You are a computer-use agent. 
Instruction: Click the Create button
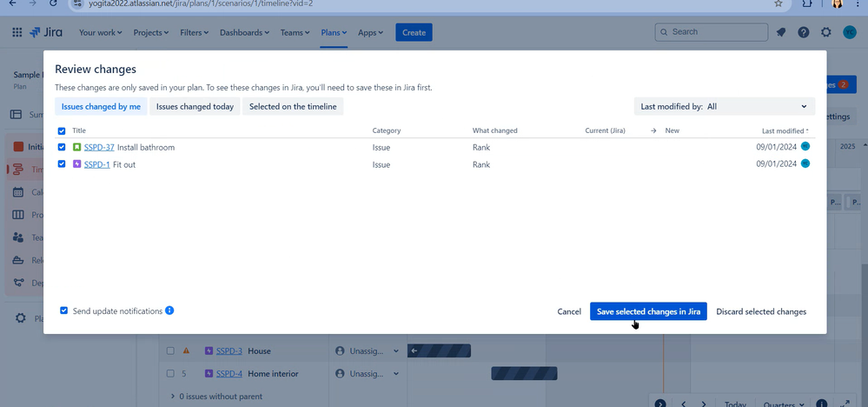[414, 32]
